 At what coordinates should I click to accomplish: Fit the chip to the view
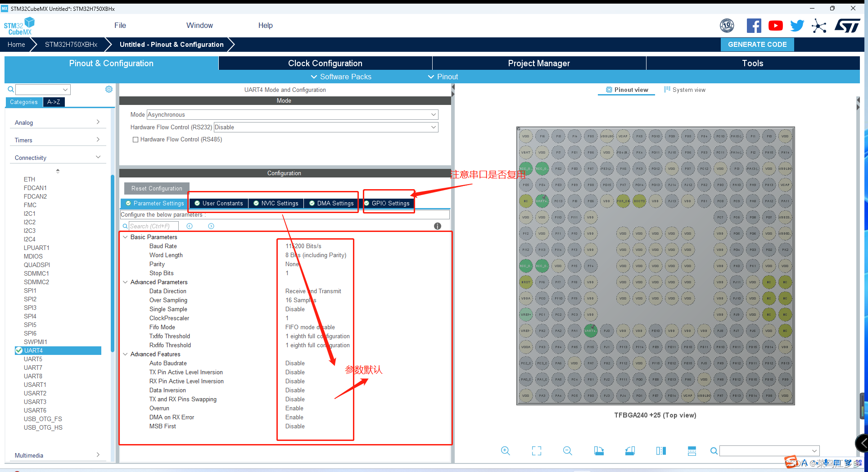pos(537,451)
